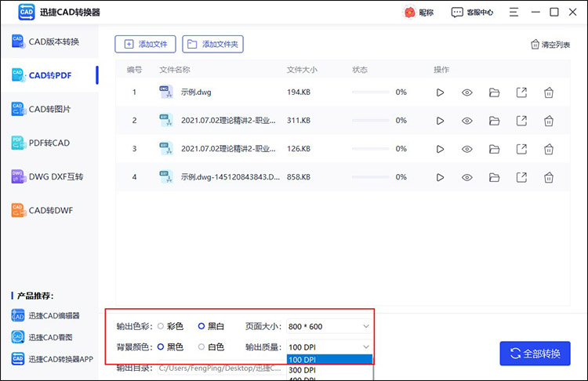Viewport: 588px width, 381px height.
Task: Preview the 858.KB file with eye icon
Action: pos(467,177)
